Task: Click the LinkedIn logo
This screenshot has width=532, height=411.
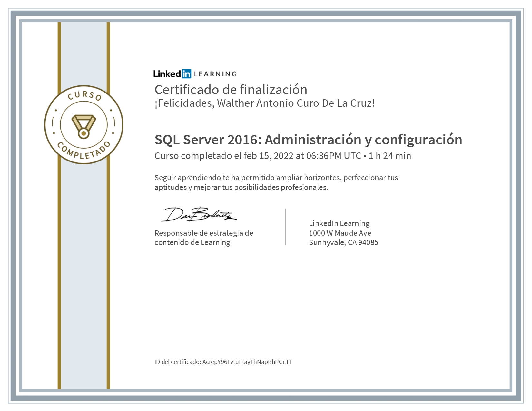Action: (173, 74)
